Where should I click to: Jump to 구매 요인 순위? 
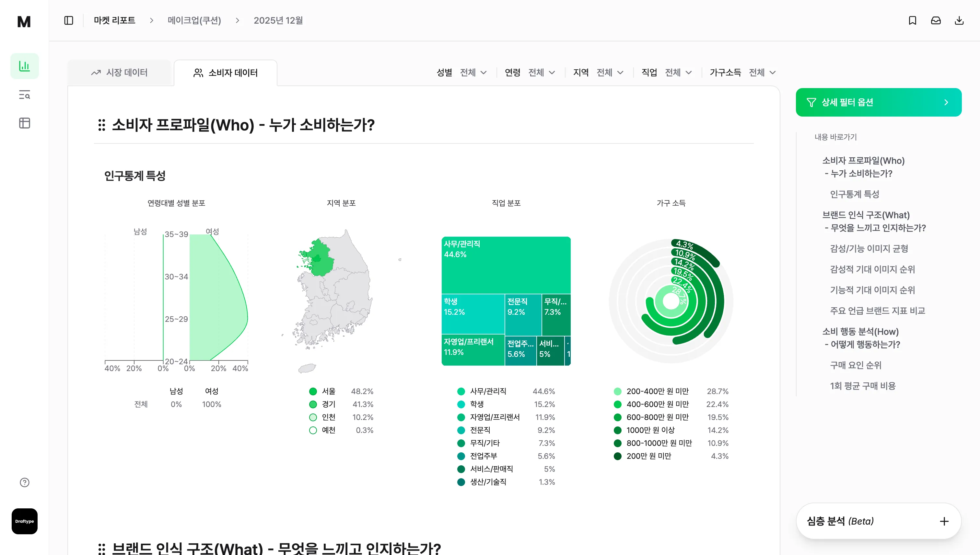pos(856,365)
